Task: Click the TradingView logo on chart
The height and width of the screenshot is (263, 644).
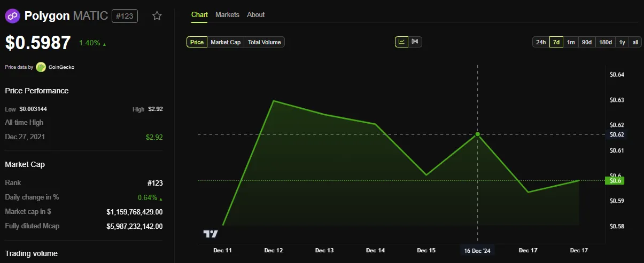Action: 211,234
